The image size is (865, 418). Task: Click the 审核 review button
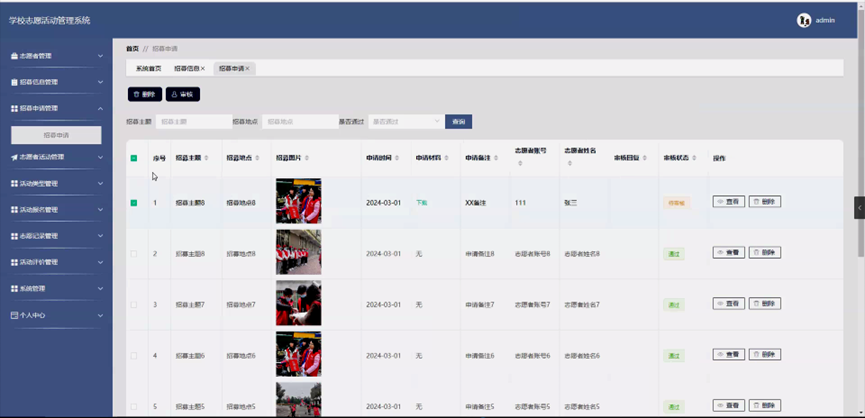click(x=183, y=94)
